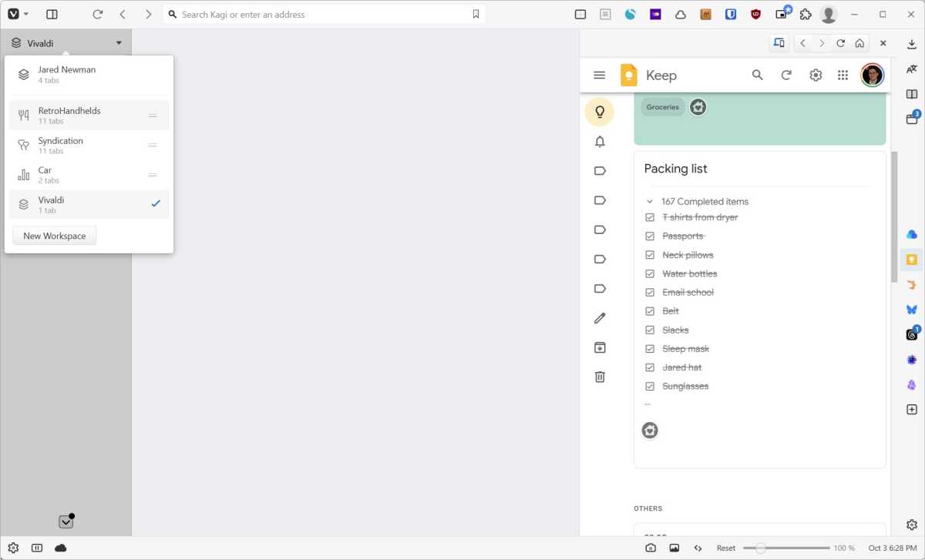Refresh Keep with its reload icon
The height and width of the screenshot is (560, 925).
[786, 75]
